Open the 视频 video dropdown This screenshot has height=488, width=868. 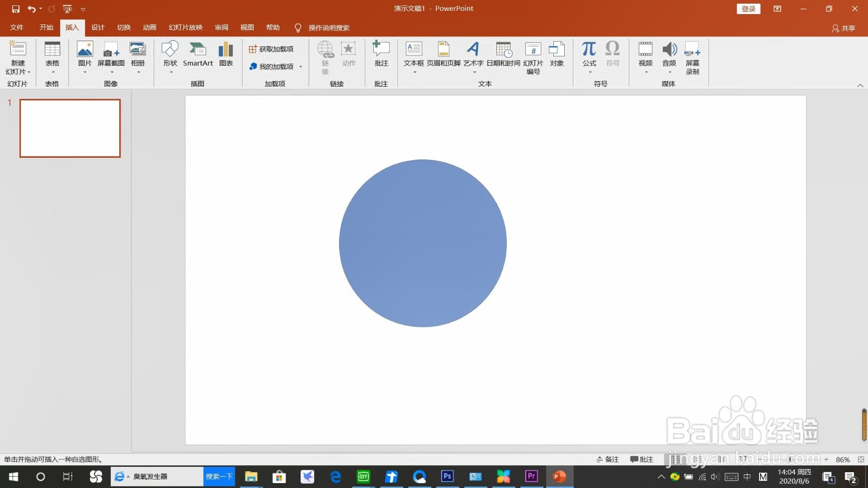click(646, 57)
